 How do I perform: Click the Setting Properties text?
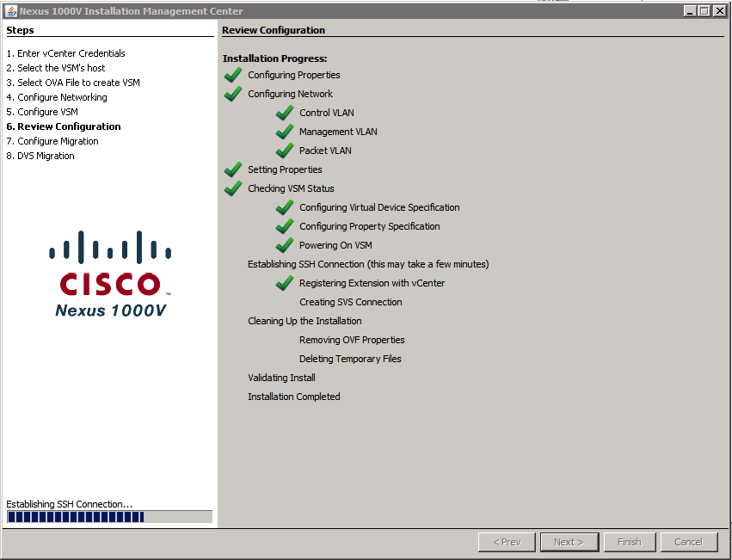click(x=285, y=169)
